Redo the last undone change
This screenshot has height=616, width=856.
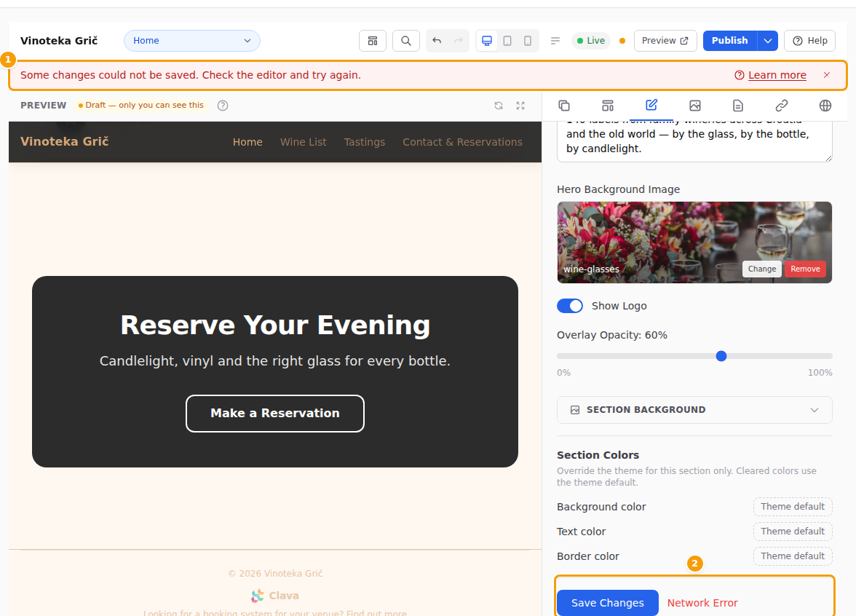pos(459,41)
